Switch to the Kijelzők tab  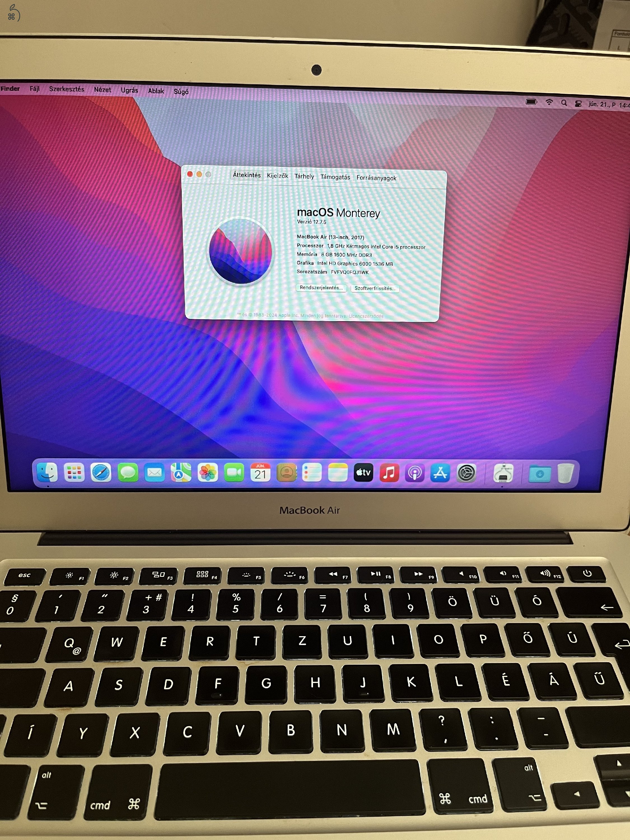[x=277, y=176]
